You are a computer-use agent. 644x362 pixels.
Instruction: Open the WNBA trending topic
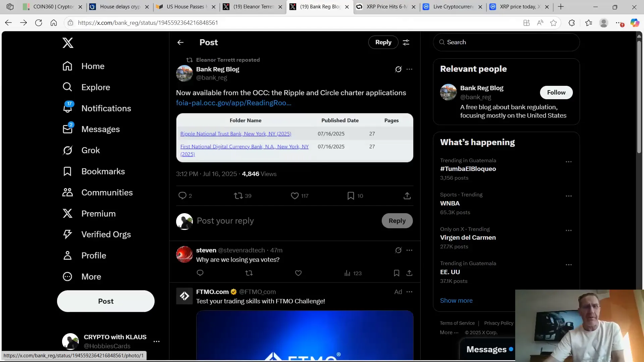450,203
